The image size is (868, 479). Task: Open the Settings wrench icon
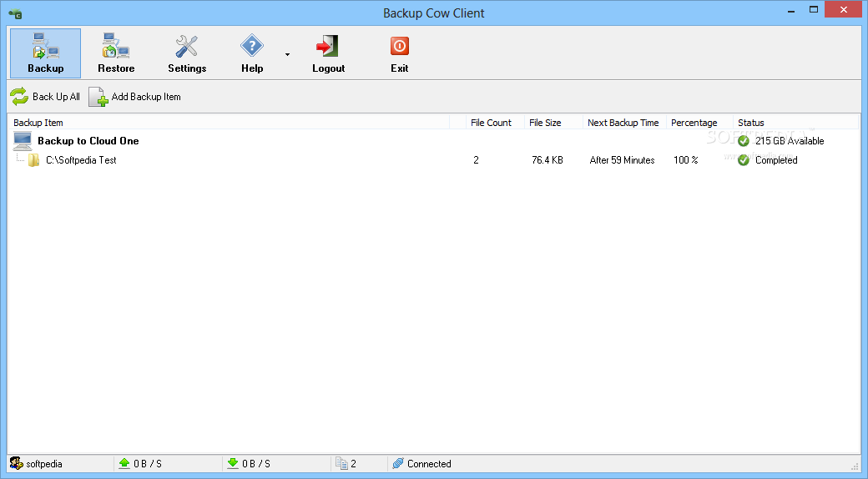click(x=187, y=46)
